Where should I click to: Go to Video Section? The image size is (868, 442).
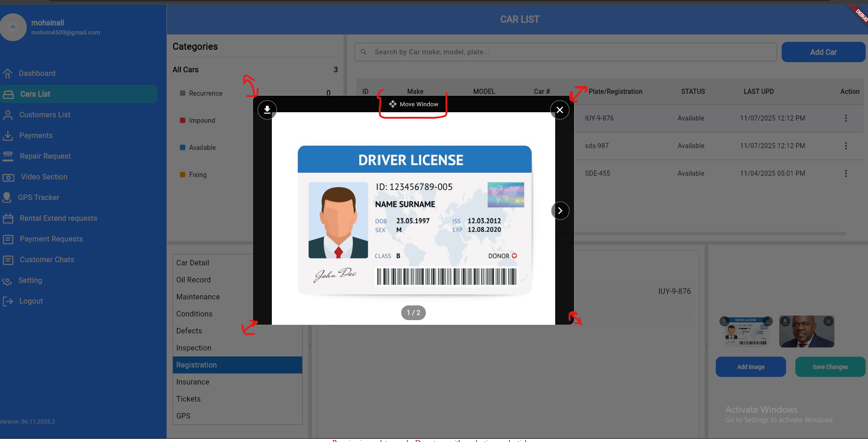click(44, 177)
